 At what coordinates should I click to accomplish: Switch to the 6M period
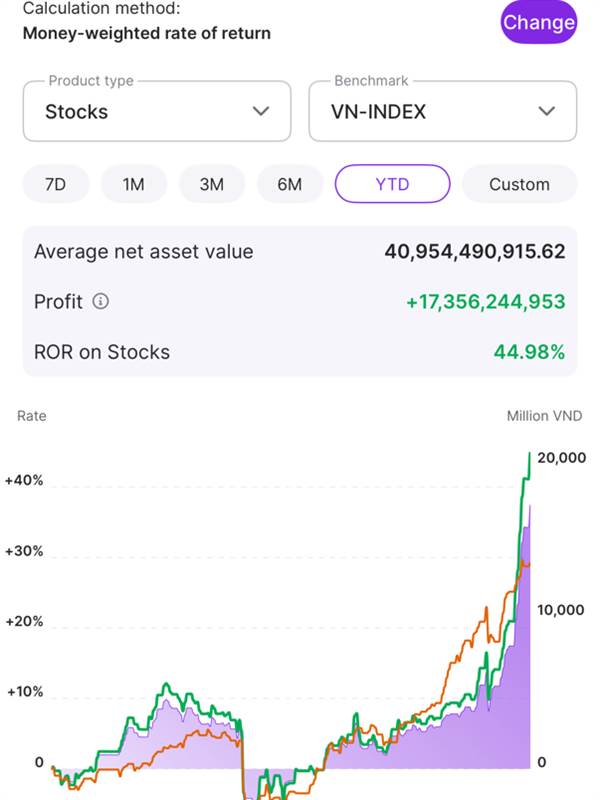click(290, 184)
